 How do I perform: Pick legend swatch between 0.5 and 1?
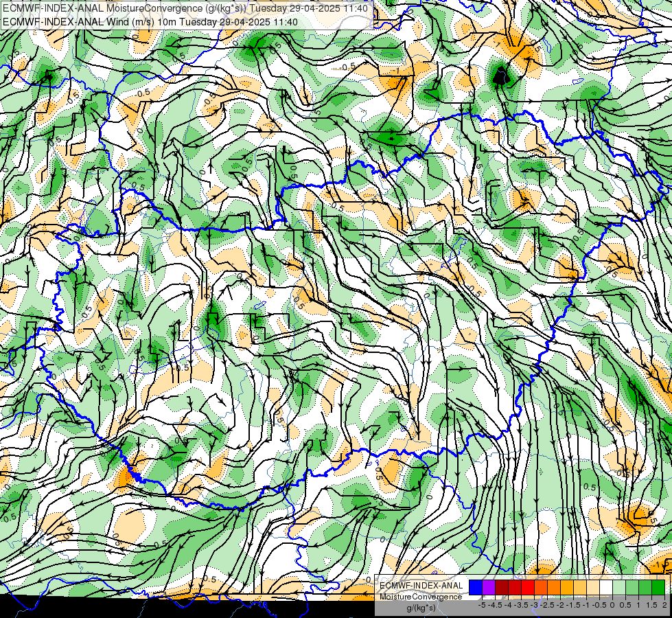(632, 587)
